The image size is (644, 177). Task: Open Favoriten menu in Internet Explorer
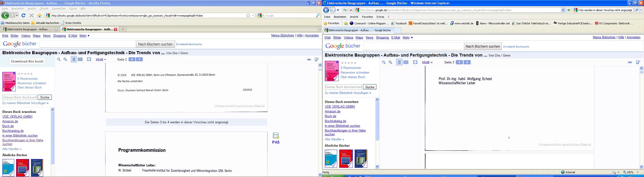[x=367, y=17]
